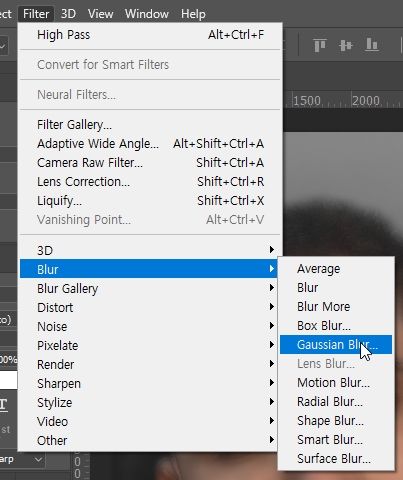The height and width of the screenshot is (480, 403).
Task: Apply Blur More filter
Action: (x=336, y=307)
